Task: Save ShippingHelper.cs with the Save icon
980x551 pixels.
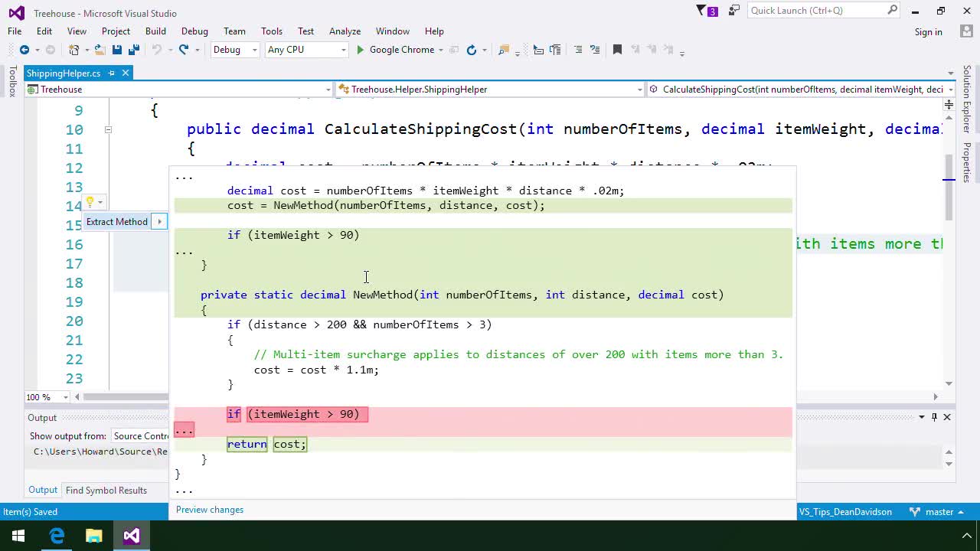Action: pyautogui.click(x=116, y=50)
